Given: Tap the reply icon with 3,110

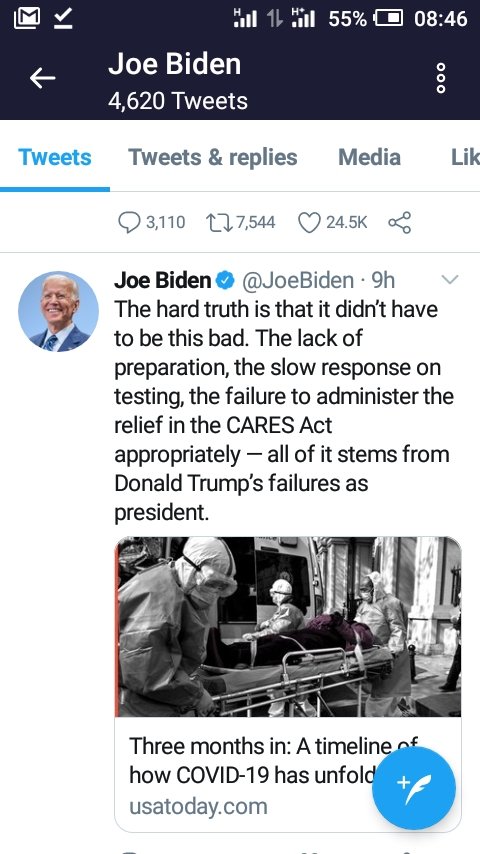Looking at the screenshot, I should (x=129, y=222).
